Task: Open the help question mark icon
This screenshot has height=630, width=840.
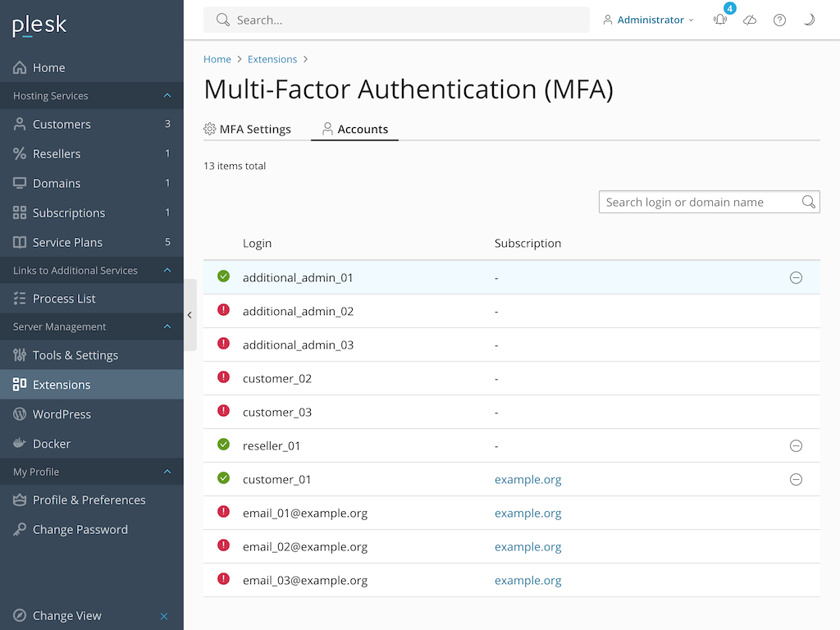Action: click(x=779, y=20)
